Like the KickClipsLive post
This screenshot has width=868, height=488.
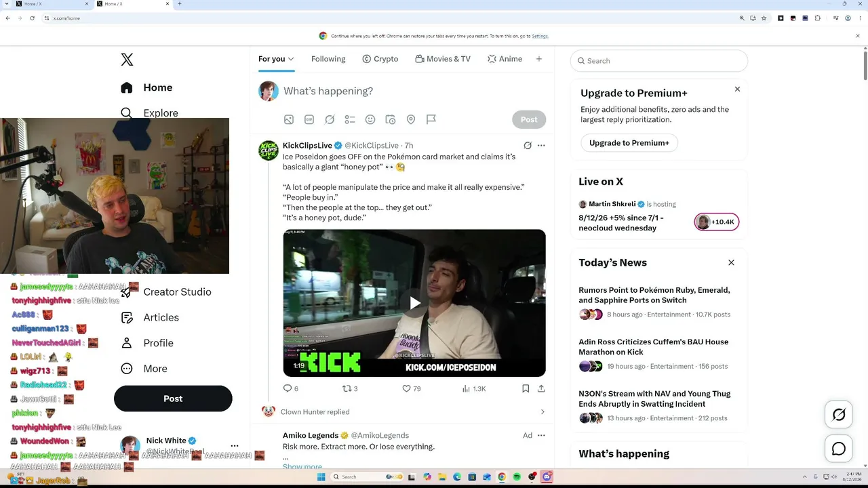tap(412, 388)
